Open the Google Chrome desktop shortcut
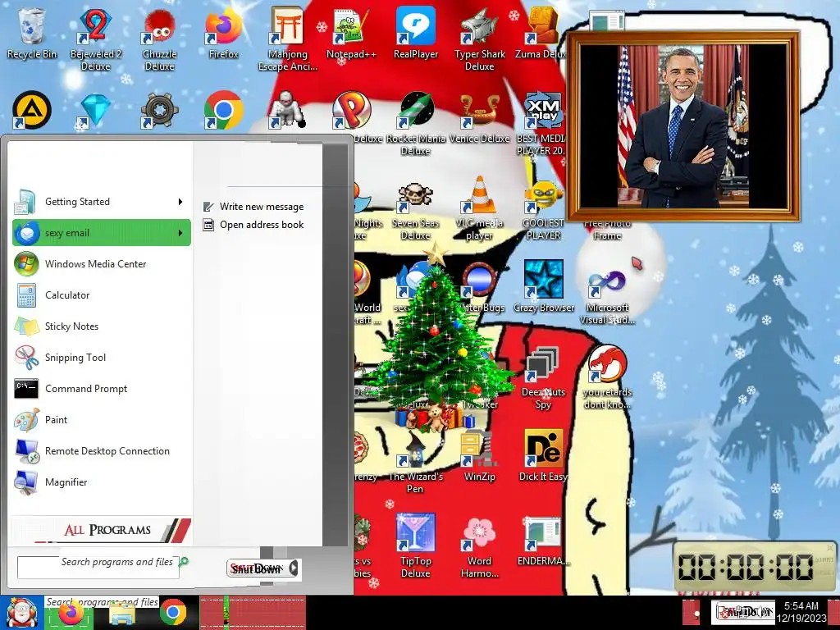Screen dimensions: 840x630 pyautogui.click(x=223, y=111)
